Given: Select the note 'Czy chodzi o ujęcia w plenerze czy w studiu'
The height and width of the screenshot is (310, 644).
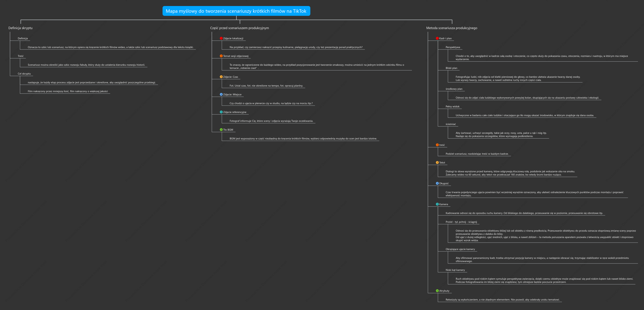Looking at the screenshot, I should [271, 103].
